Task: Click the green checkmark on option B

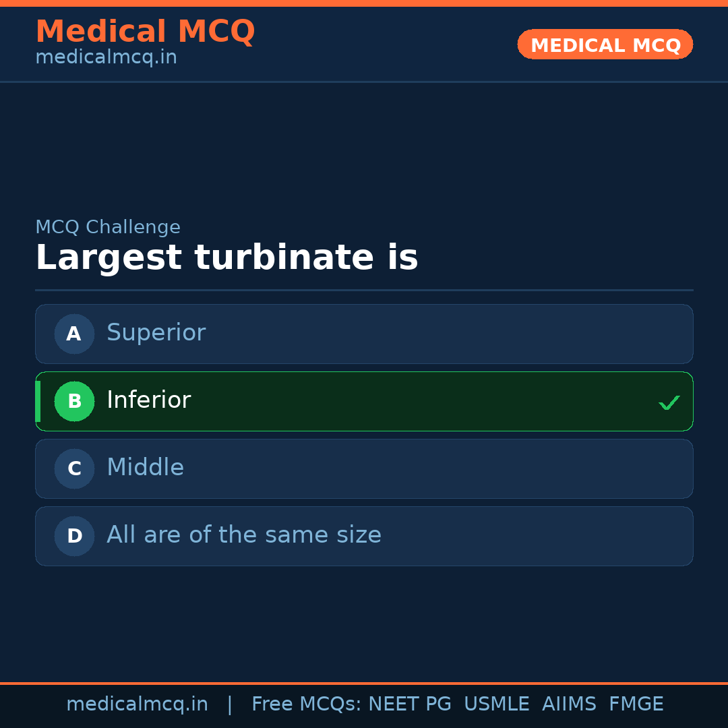Action: point(669,402)
